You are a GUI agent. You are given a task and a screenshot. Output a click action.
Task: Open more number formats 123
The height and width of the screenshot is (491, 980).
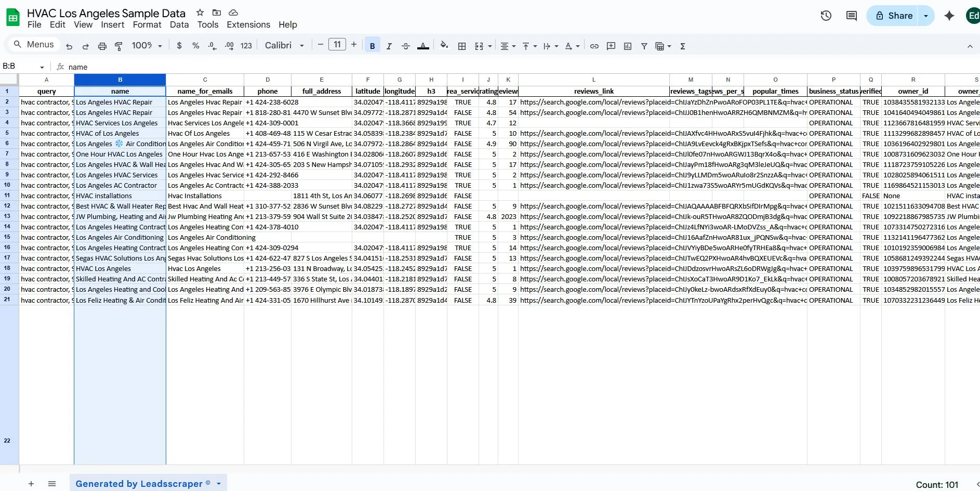246,46
